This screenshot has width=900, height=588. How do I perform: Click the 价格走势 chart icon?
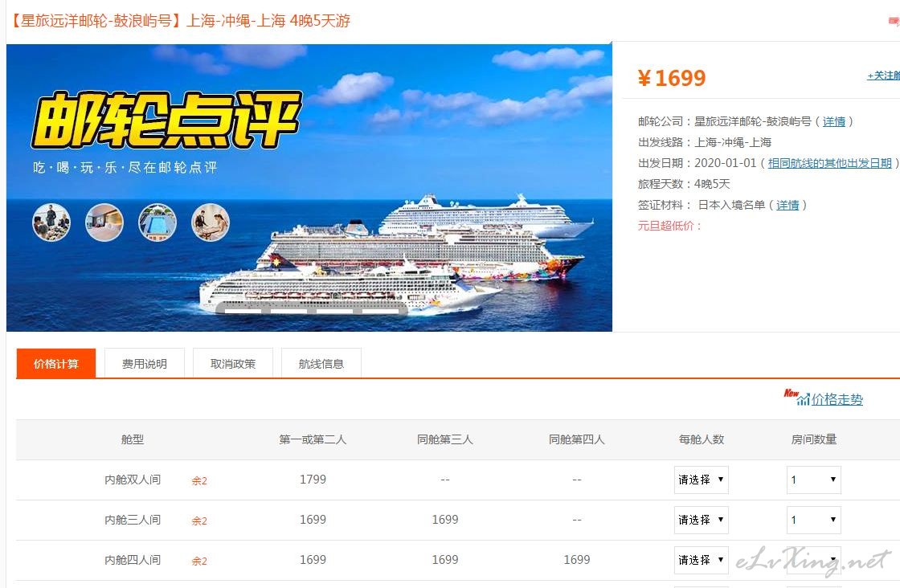(803, 399)
